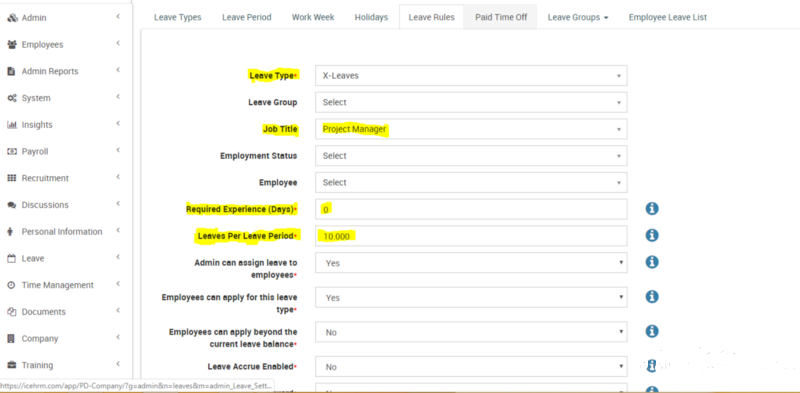Open Recruitment in the sidebar
The image size is (800, 393).
[45, 178]
